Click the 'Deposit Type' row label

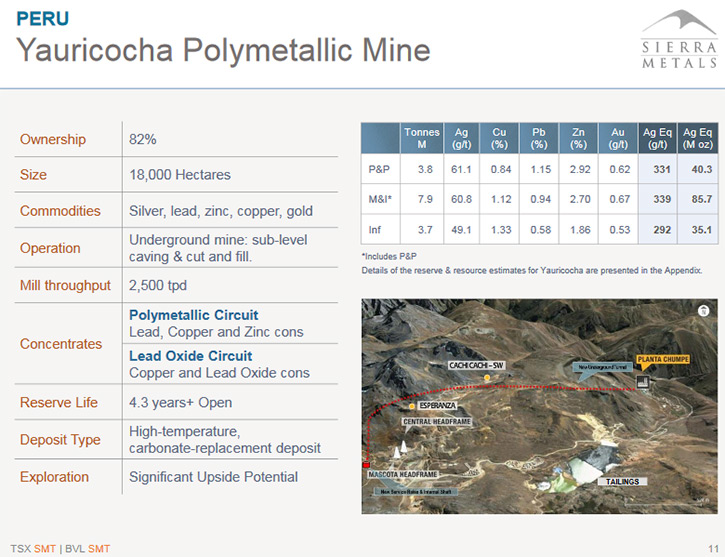[x=60, y=439]
